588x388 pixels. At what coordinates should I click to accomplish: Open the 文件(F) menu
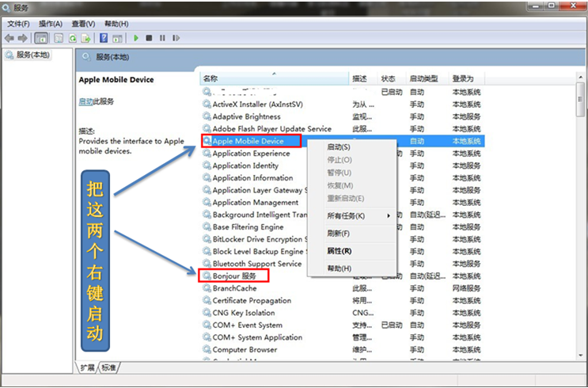(18, 24)
